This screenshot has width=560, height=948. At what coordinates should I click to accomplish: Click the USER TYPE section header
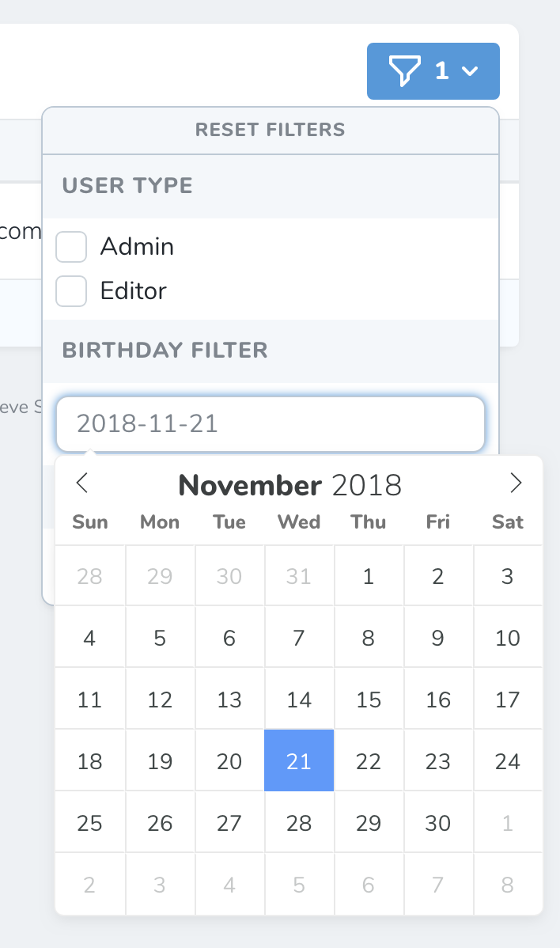pos(127,185)
